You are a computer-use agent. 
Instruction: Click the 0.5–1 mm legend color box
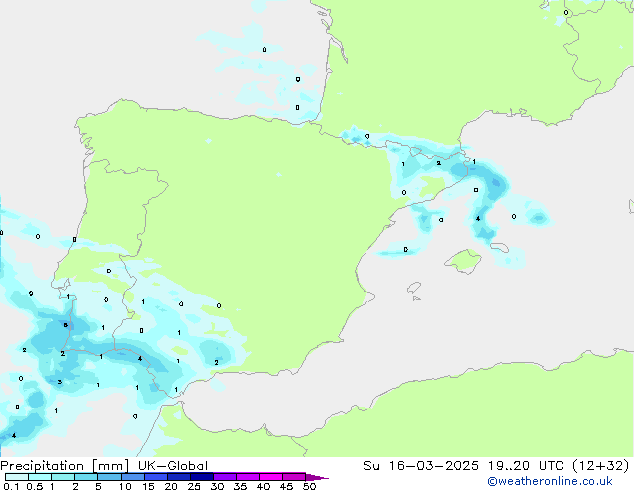tap(40, 477)
